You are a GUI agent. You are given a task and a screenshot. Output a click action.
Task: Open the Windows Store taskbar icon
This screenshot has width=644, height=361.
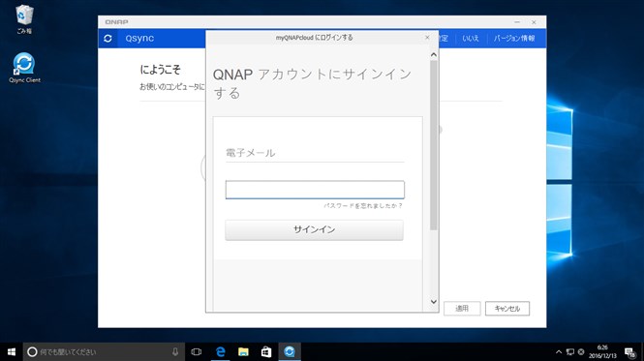[x=266, y=351]
